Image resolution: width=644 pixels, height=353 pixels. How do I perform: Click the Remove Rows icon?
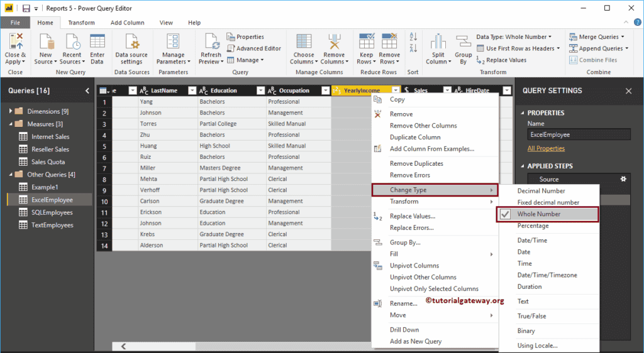[389, 41]
